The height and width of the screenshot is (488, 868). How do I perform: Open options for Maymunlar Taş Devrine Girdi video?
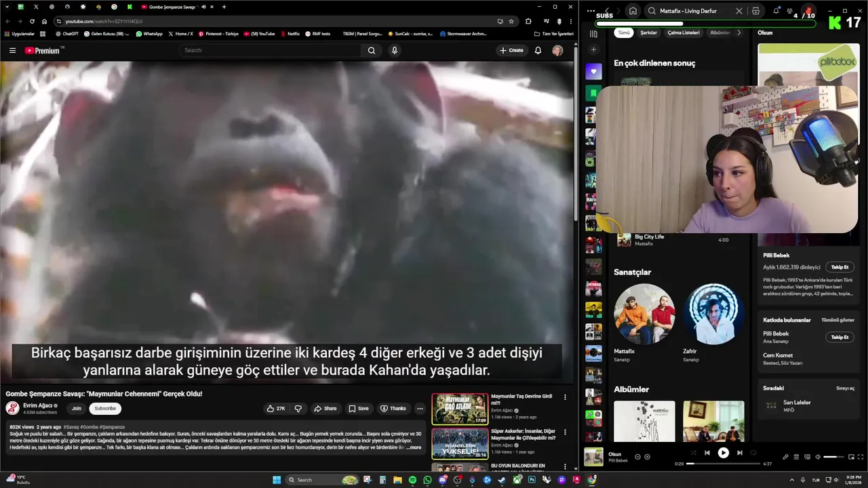point(565,397)
